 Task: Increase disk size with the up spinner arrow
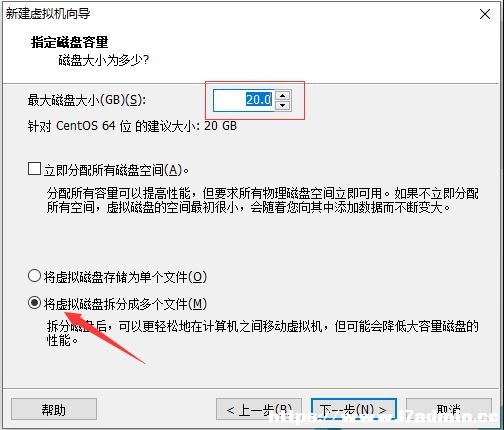click(283, 95)
